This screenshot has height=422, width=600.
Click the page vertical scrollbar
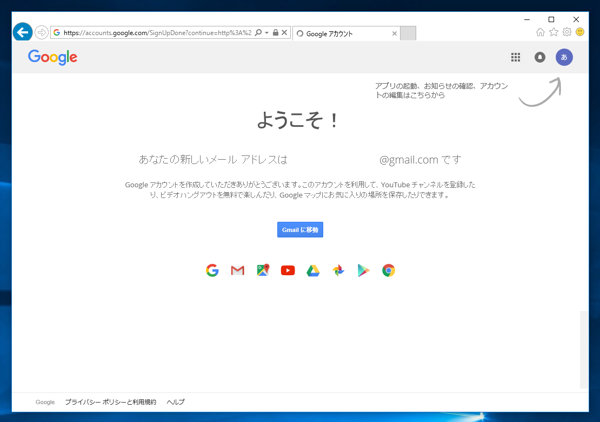point(584,349)
